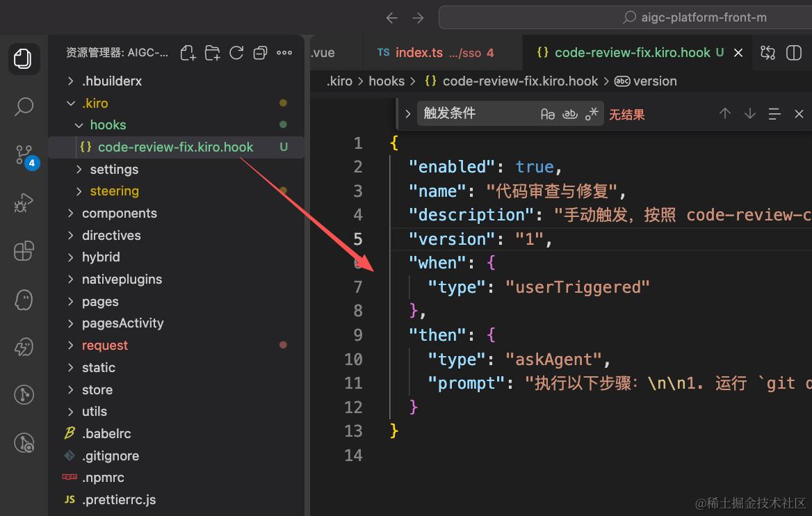Click the new folder icon in explorer header
Image resolution: width=812 pixels, height=516 pixels.
212,53
